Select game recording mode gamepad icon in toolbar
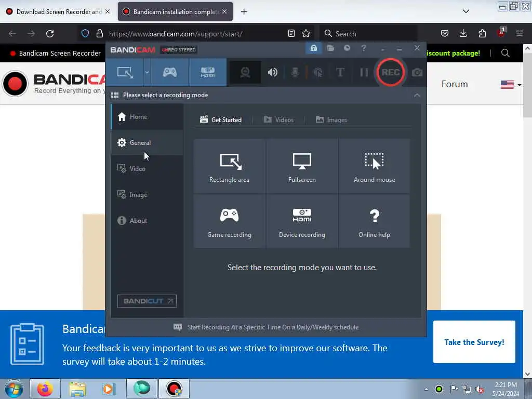The width and height of the screenshot is (532, 399). pos(170,72)
